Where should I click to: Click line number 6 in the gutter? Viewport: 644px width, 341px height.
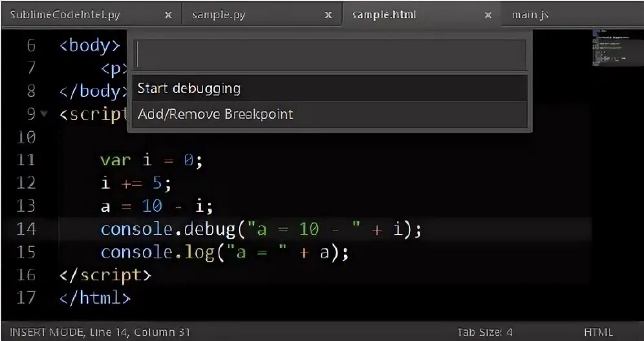[x=31, y=45]
